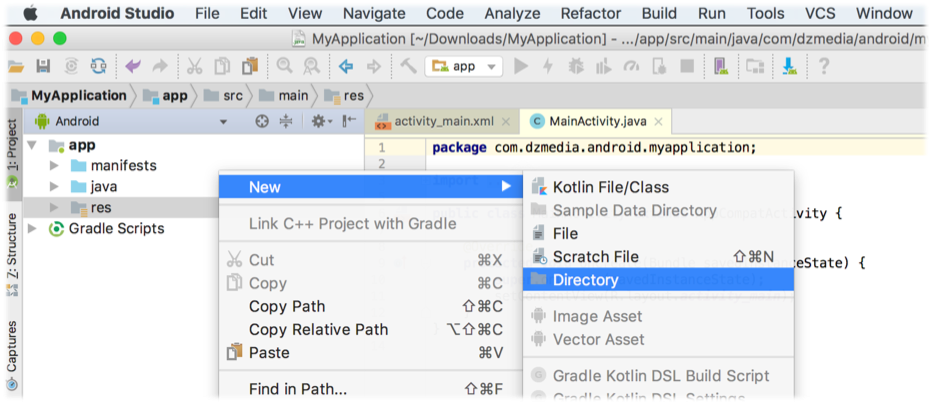Click the scroll-from-source target icon

point(262,121)
